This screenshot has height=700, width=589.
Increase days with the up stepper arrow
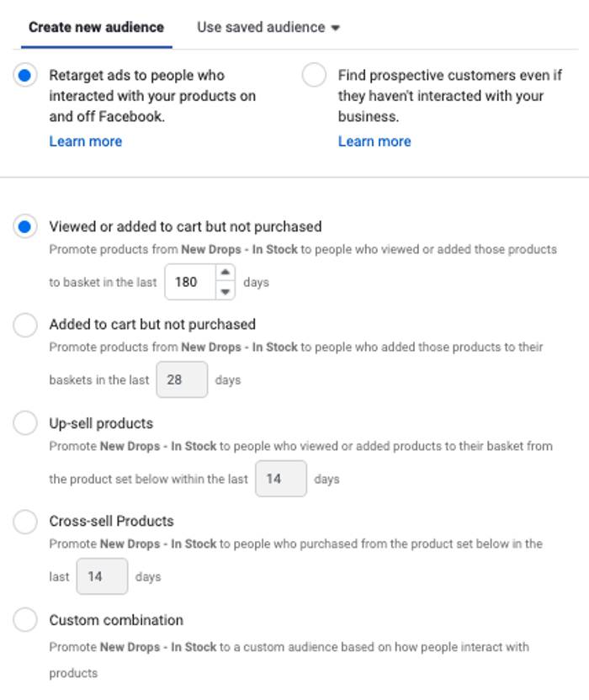[225, 273]
